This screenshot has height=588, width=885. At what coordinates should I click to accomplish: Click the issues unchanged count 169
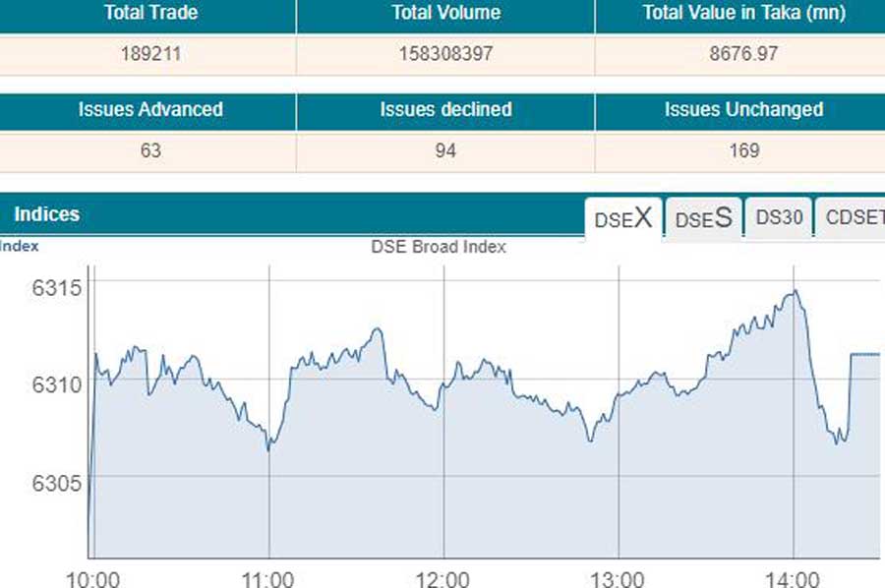743,150
